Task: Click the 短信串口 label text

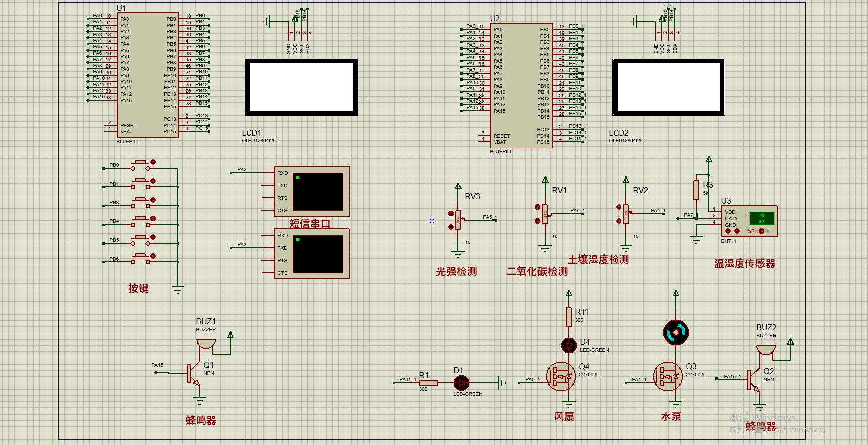Action: point(310,224)
